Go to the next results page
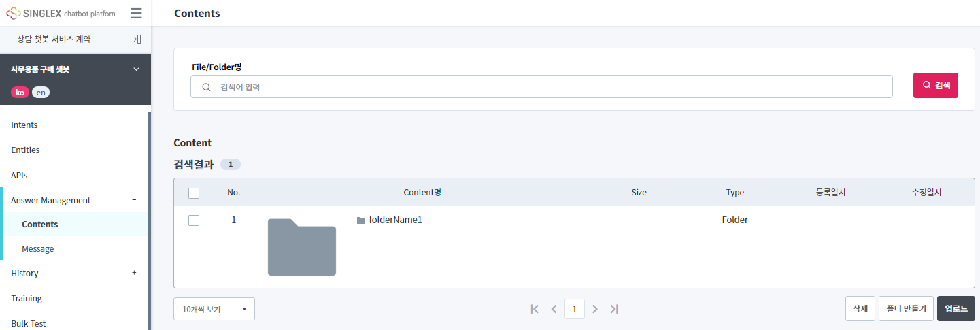This screenshot has height=330, width=980. (x=595, y=309)
